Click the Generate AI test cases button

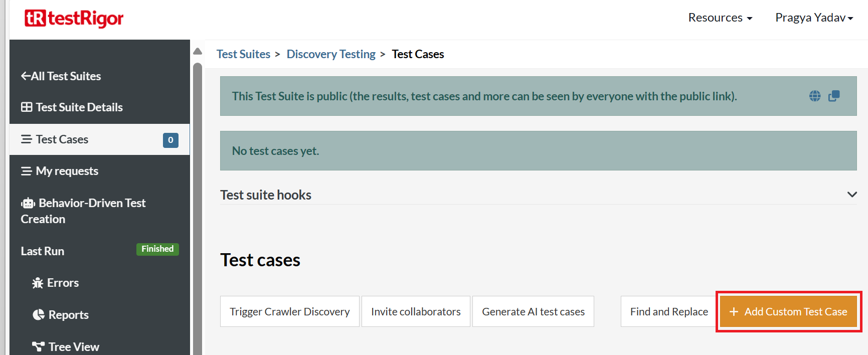click(533, 311)
